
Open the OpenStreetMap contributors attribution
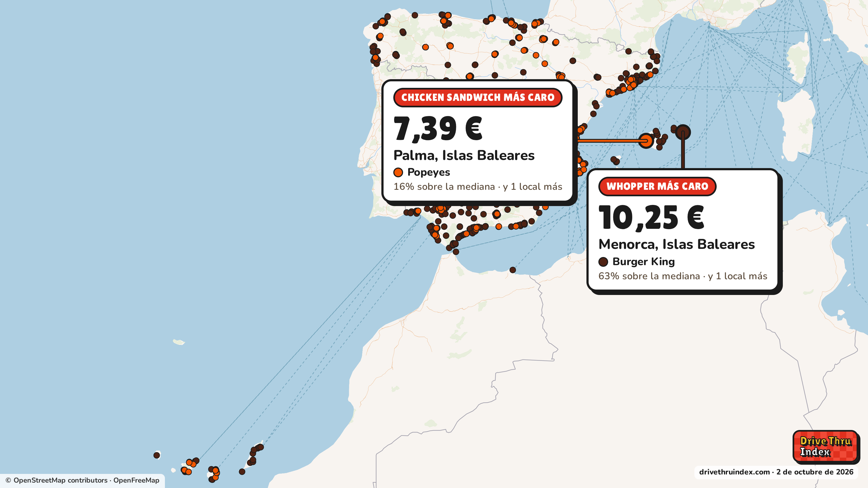(x=57, y=480)
